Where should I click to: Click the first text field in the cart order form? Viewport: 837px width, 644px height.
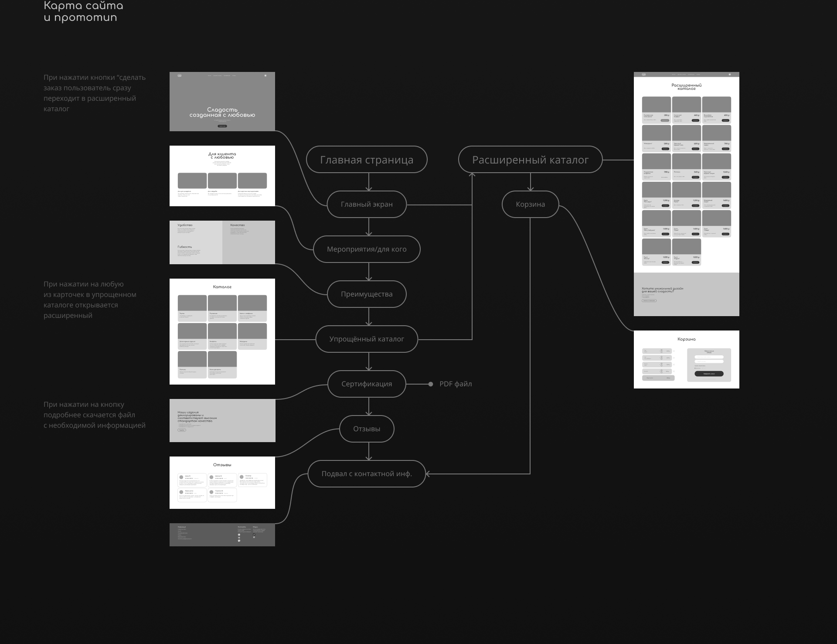click(709, 357)
